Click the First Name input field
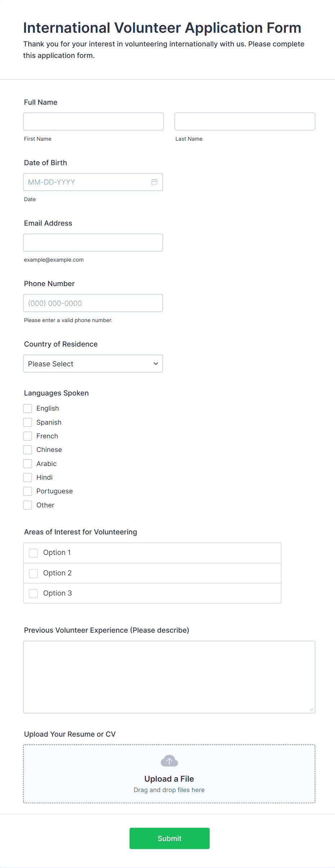The height and width of the screenshot is (868, 335). [93, 122]
